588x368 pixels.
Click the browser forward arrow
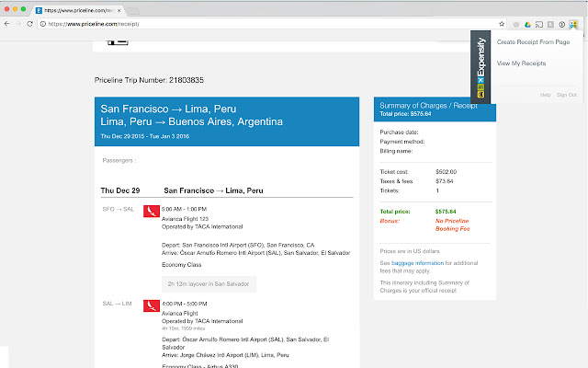click(x=18, y=24)
